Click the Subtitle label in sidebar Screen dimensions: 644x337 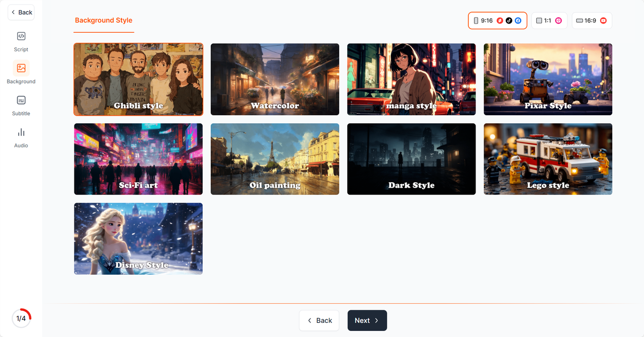click(x=21, y=114)
